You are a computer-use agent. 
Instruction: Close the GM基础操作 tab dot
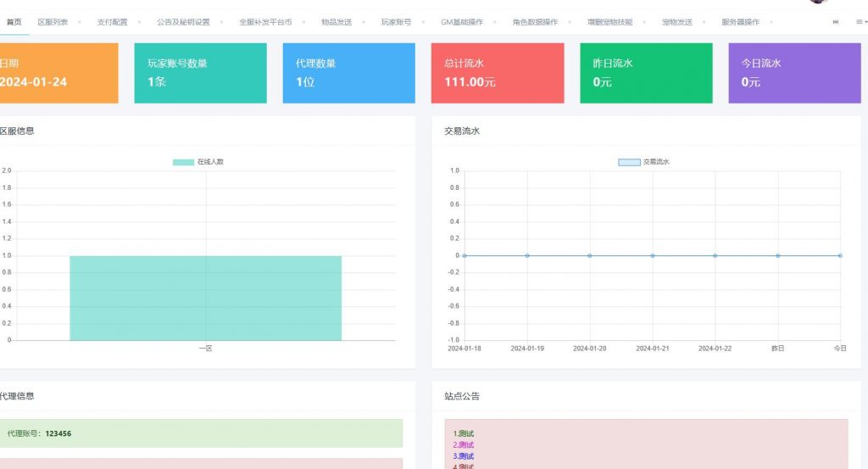click(x=494, y=22)
